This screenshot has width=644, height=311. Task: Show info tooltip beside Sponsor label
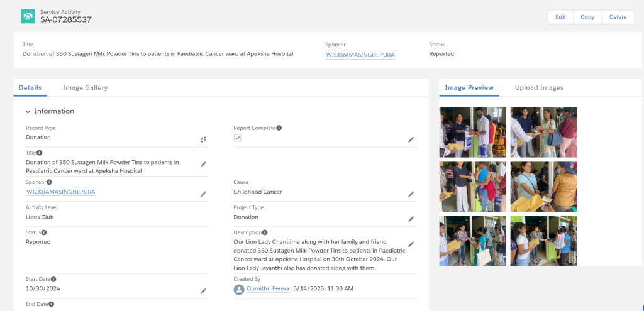49,182
